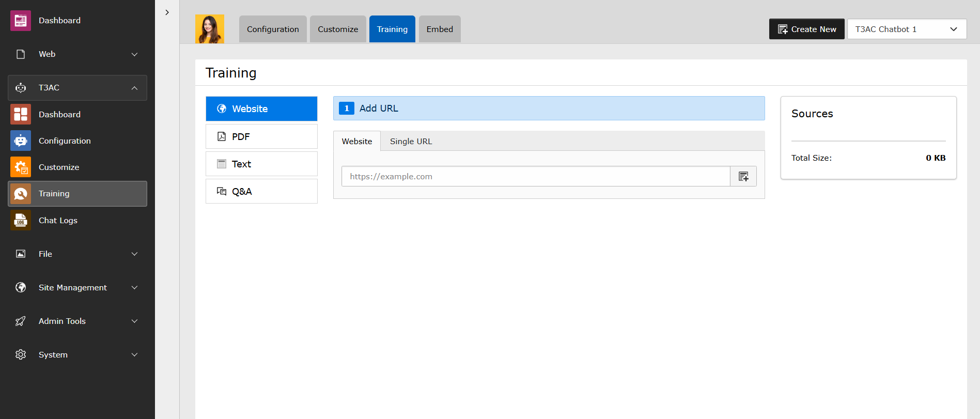Select the PDF training source
The width and height of the screenshot is (980, 419).
coord(261,136)
